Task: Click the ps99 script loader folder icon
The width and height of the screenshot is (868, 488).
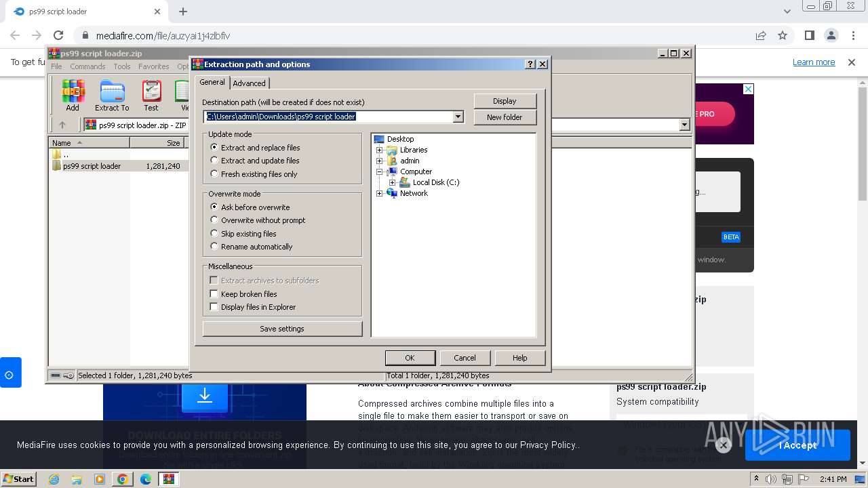Action: tap(57, 166)
